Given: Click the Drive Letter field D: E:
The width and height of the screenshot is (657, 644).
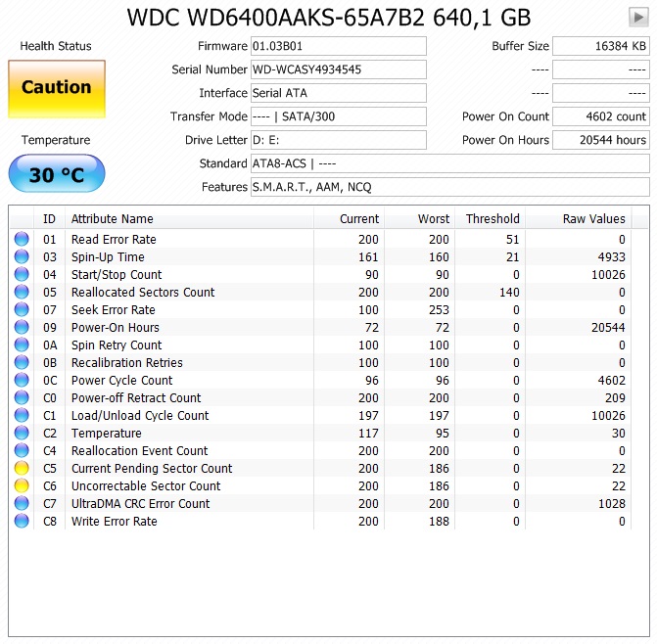Looking at the screenshot, I should 339,139.
